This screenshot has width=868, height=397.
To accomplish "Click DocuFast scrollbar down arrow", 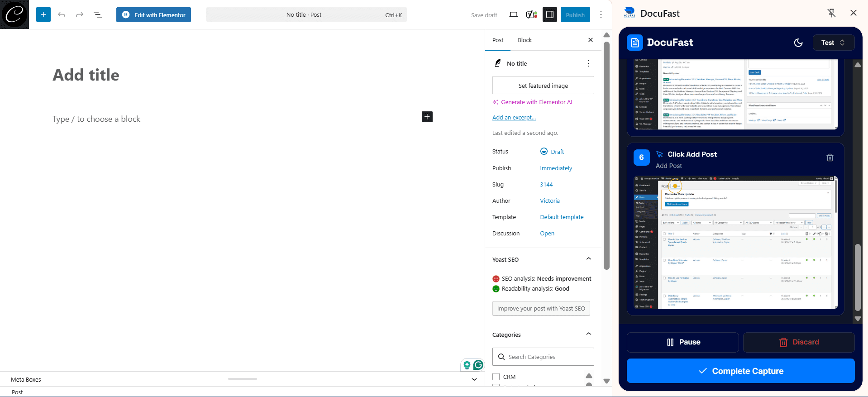I will (x=858, y=319).
